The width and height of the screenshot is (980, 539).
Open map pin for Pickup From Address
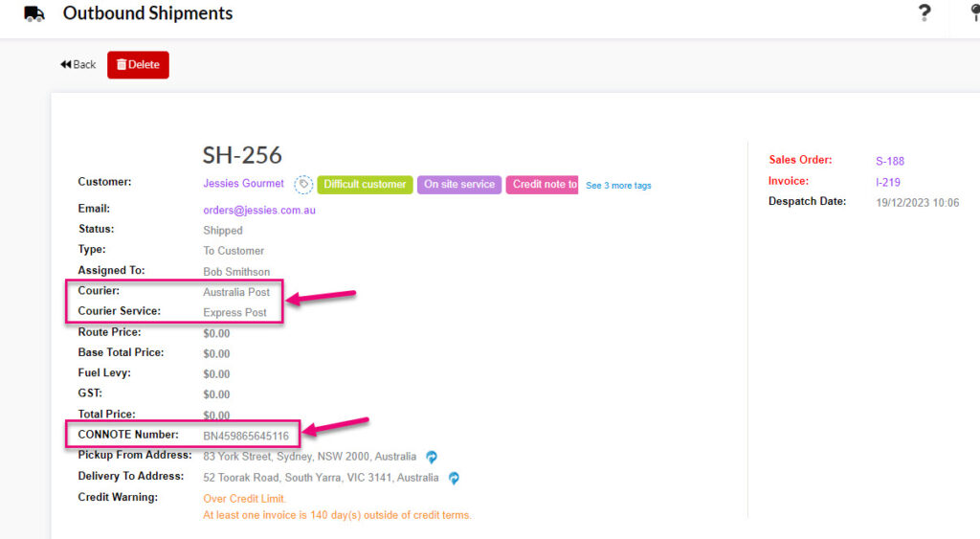point(432,457)
